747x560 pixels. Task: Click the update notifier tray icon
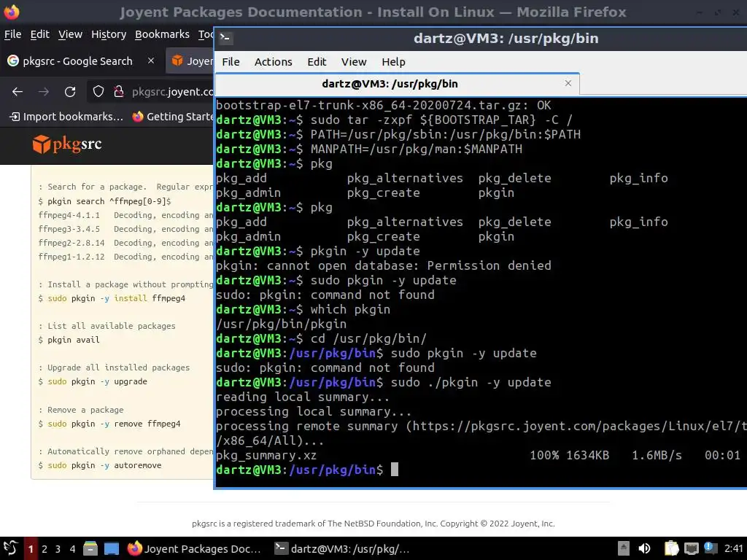pos(710,548)
